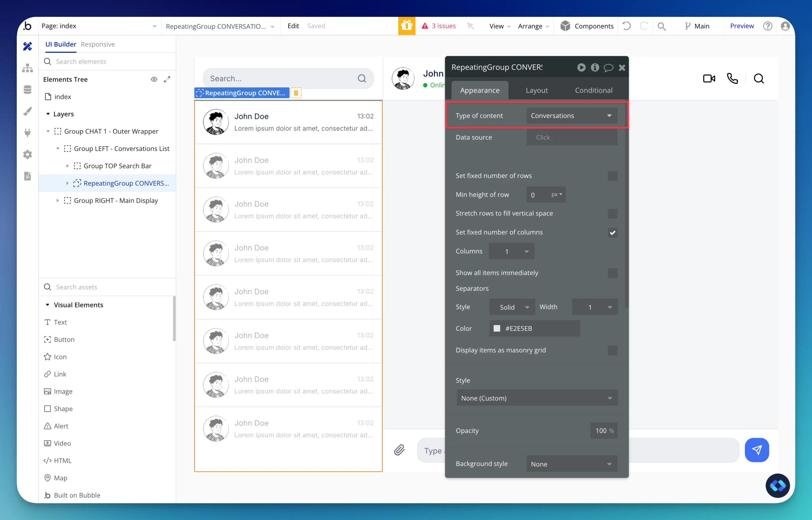Open the View menu
This screenshot has height=520, width=812.
click(499, 26)
